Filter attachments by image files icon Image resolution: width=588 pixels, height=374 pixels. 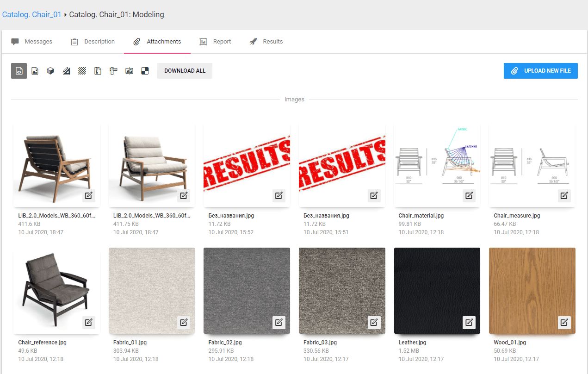(35, 70)
